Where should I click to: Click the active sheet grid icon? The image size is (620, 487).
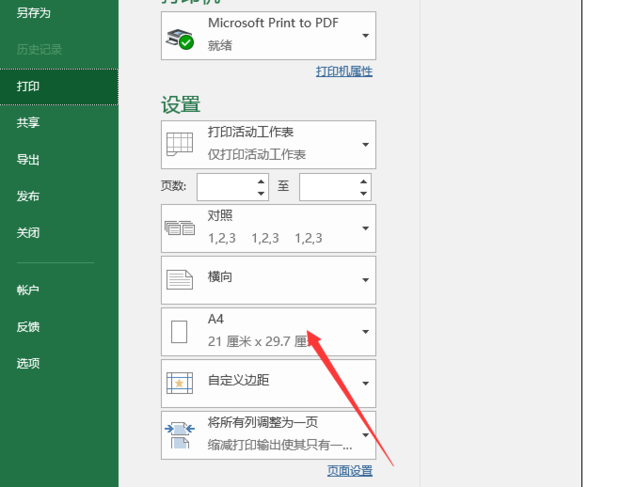click(x=180, y=144)
